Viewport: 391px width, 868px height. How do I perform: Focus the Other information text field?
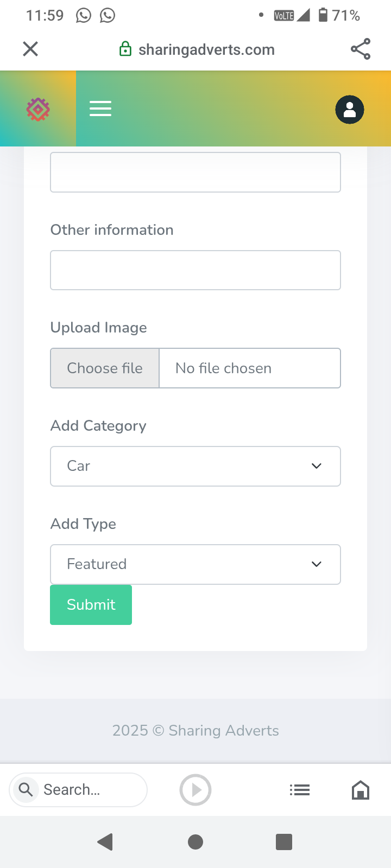coord(195,270)
